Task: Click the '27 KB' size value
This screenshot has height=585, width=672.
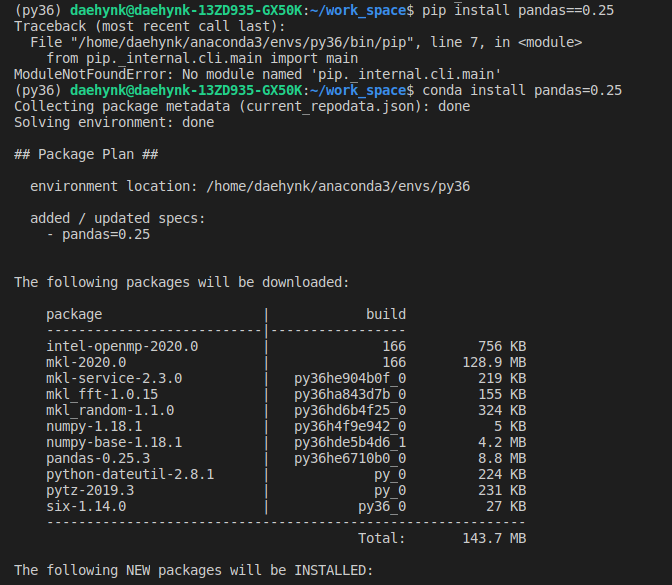Action: coord(506,507)
